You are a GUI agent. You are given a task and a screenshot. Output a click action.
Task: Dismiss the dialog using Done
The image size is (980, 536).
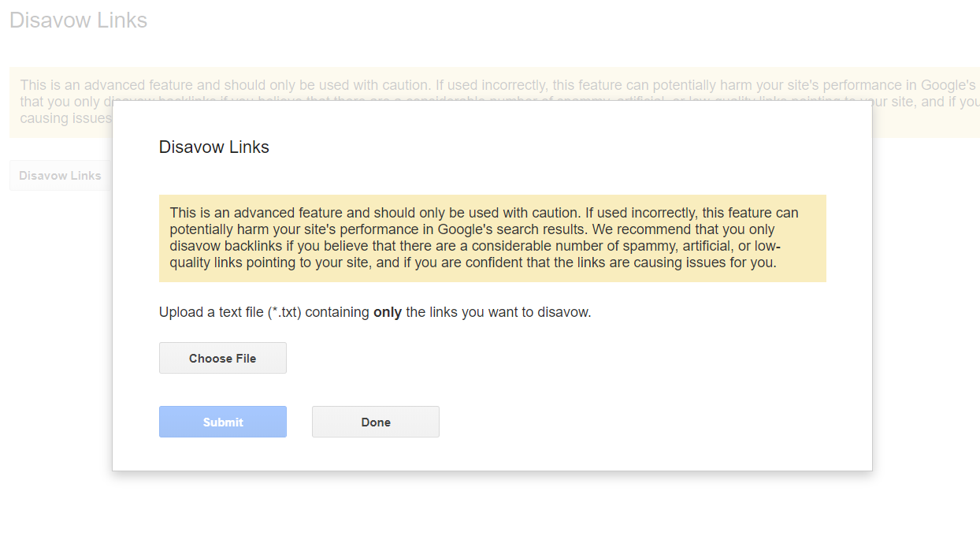pyautogui.click(x=375, y=422)
